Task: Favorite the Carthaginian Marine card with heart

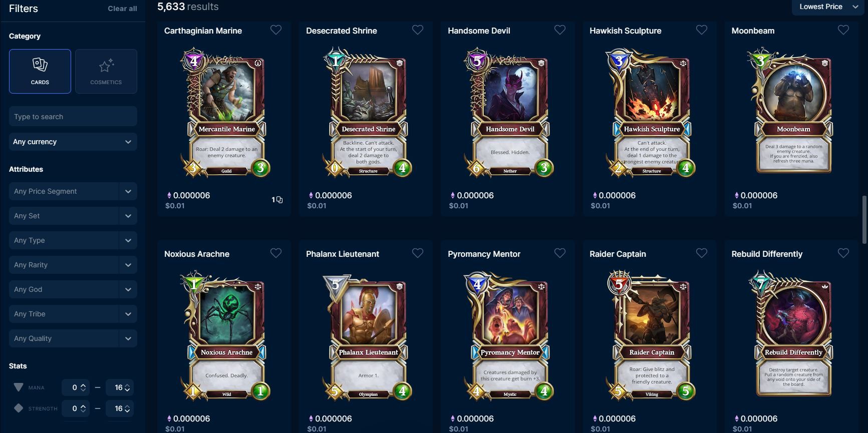Action: click(276, 30)
